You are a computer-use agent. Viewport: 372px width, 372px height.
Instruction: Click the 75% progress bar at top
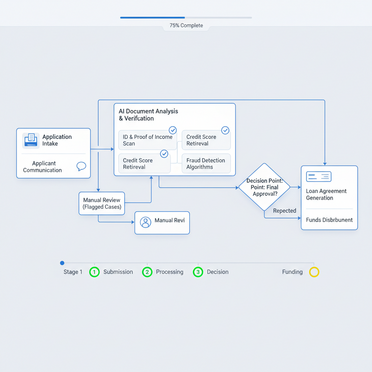coord(186,17)
